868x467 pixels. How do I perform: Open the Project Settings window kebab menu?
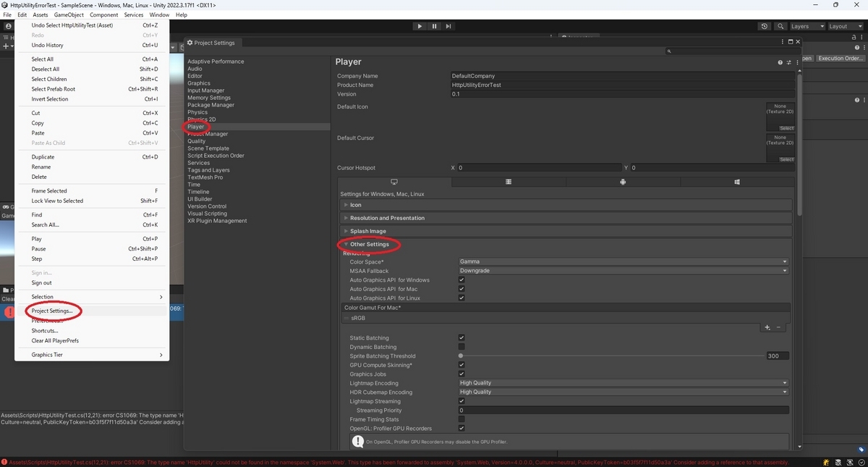click(783, 42)
